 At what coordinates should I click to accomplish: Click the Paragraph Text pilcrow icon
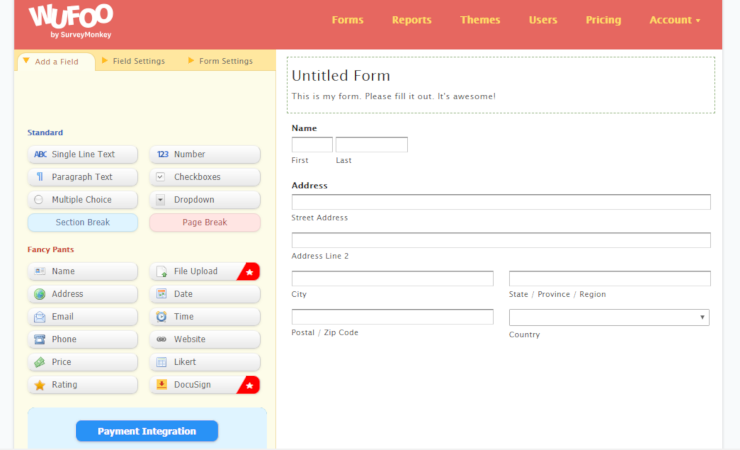pyautogui.click(x=40, y=177)
